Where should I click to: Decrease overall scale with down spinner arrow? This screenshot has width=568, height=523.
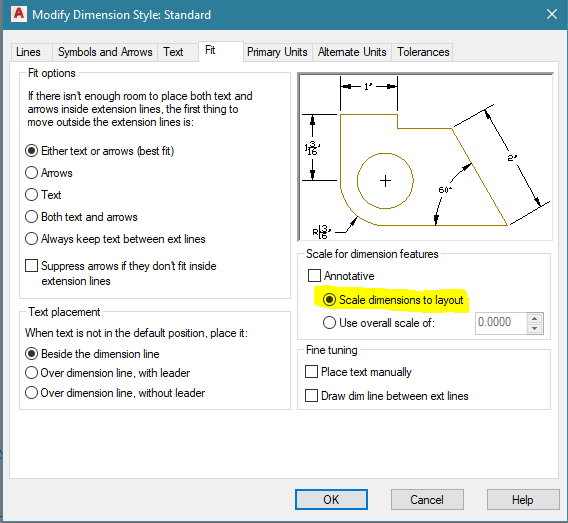click(x=535, y=329)
